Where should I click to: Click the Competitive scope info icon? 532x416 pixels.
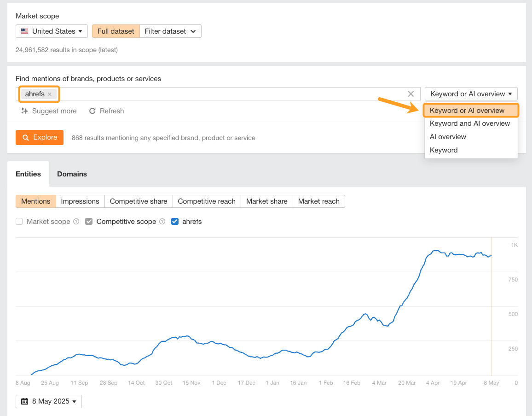click(x=162, y=221)
